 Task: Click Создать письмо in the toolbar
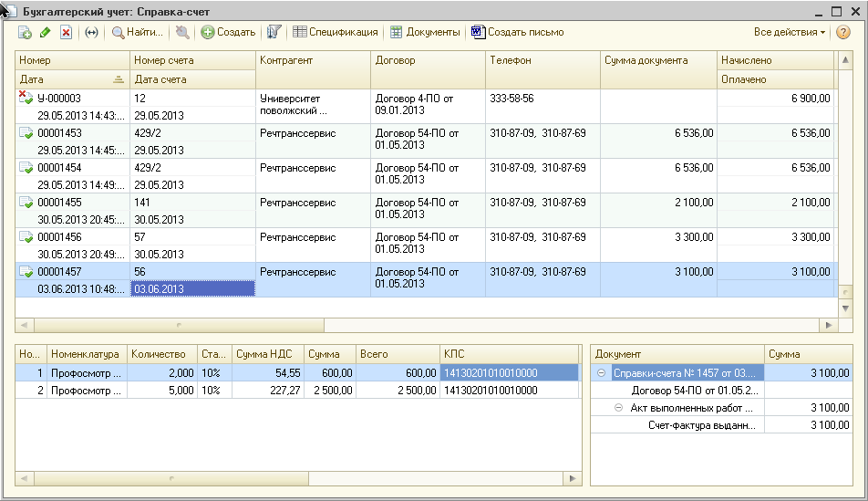click(x=518, y=32)
